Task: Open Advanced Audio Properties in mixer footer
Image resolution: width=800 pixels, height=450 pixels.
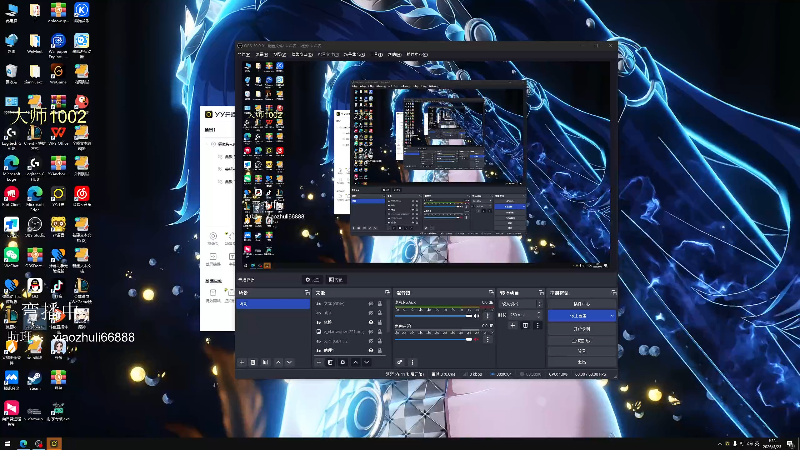Action: click(x=400, y=362)
